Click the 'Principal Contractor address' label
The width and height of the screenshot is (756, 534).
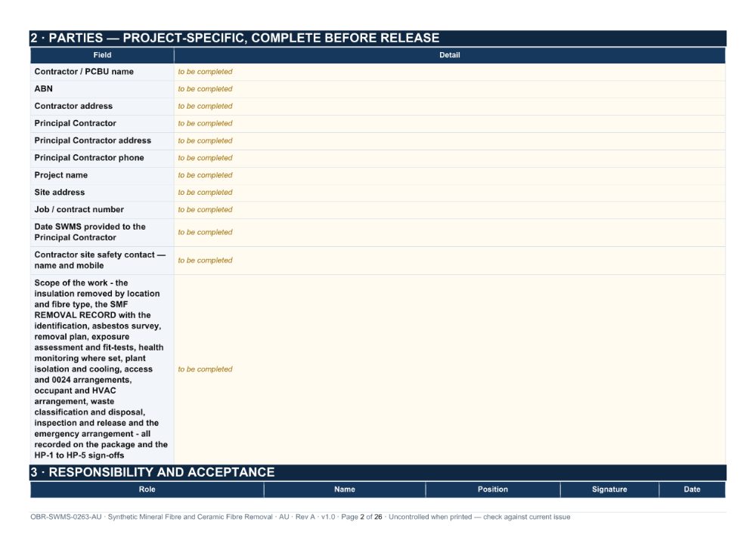tap(92, 140)
